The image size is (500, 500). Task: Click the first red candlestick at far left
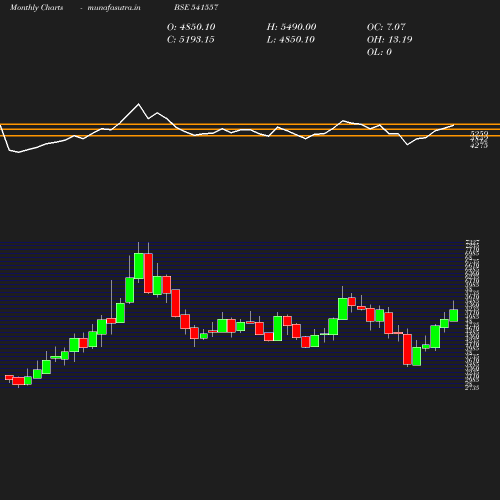9,377
